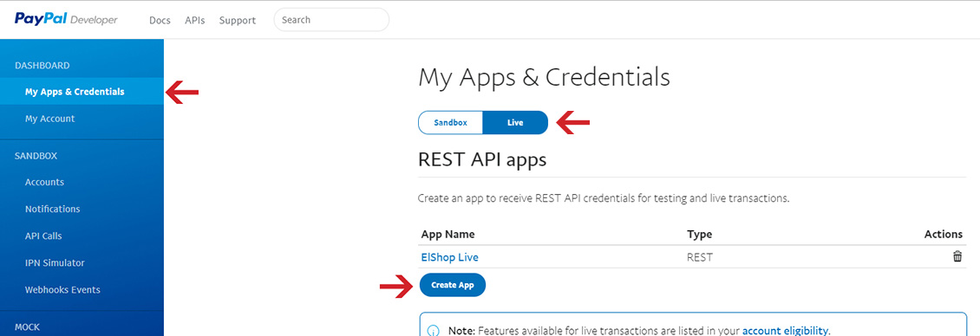Image resolution: width=980 pixels, height=336 pixels.
Task: Launch the IPN Simulator
Action: click(x=82, y=263)
